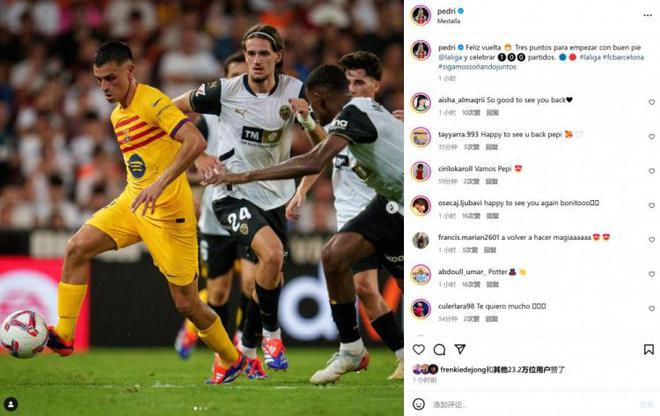Go to next photo with arrow
The height and width of the screenshot is (416, 660).
pos(391,207)
